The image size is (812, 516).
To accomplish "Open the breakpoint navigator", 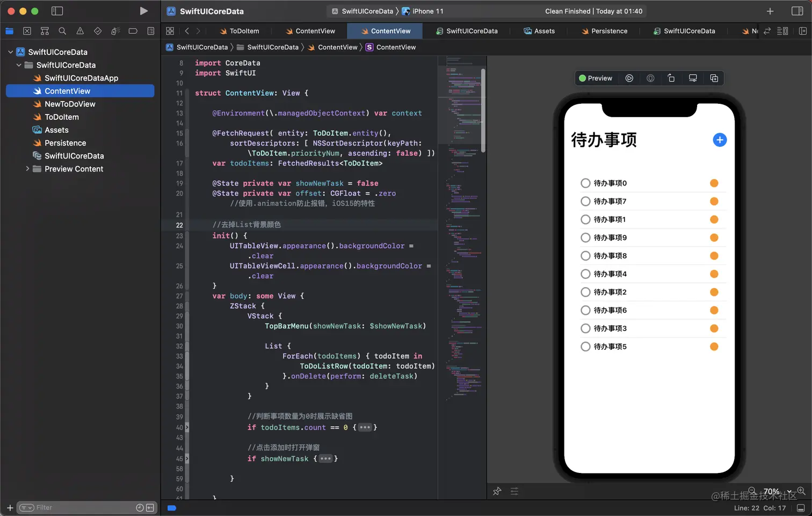I will [x=133, y=31].
